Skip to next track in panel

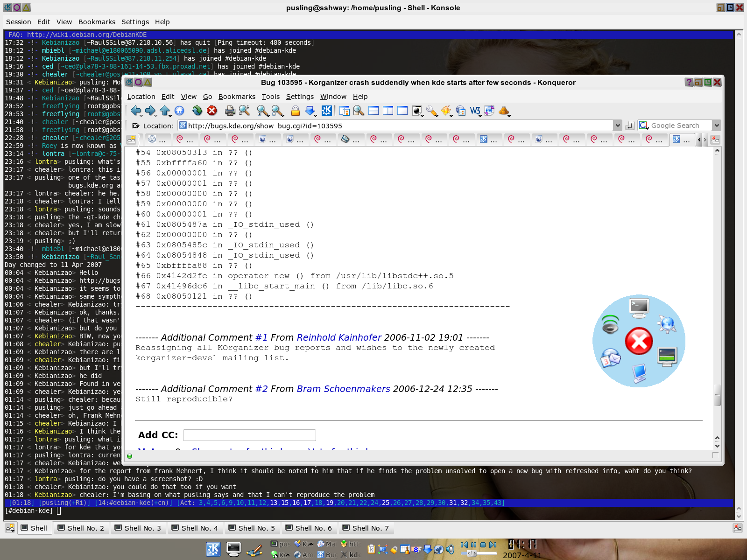pos(493,545)
